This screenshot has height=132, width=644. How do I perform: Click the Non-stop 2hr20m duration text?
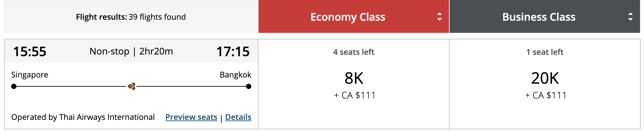pyautogui.click(x=131, y=52)
